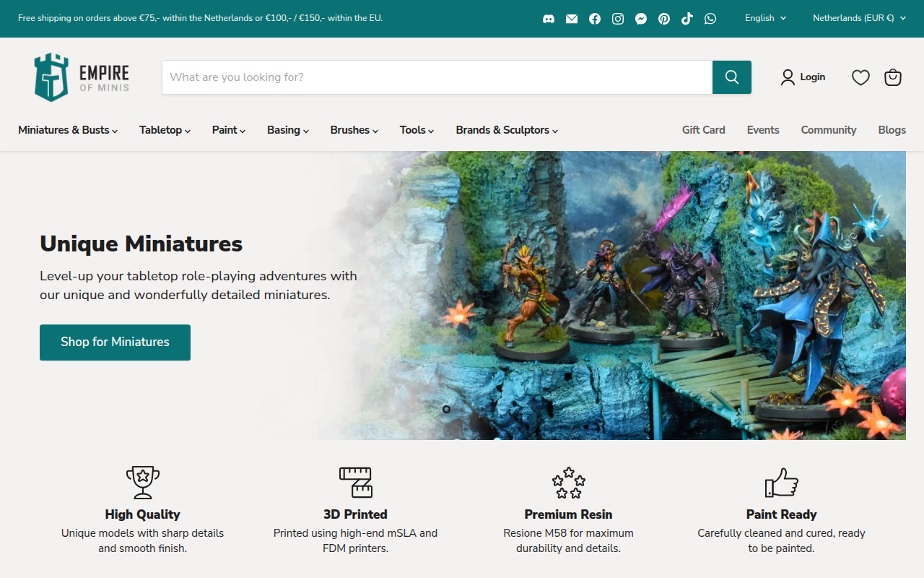Open the Pinterest icon link
This screenshot has width=924, height=578.
coord(664,19)
